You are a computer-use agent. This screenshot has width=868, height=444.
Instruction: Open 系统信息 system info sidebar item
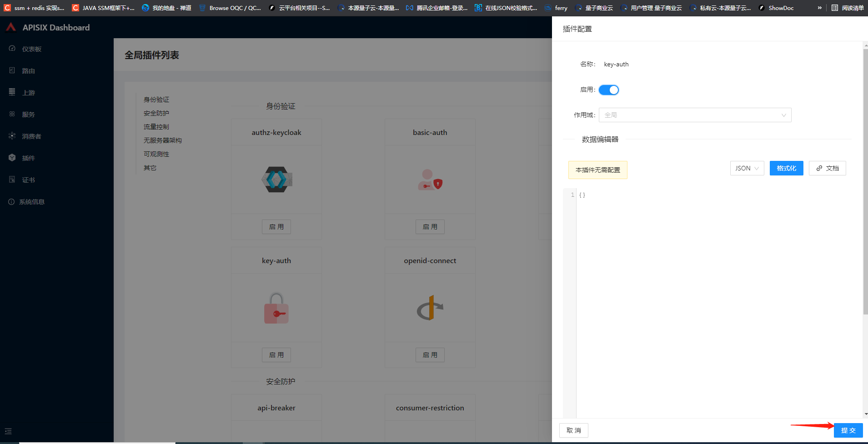[x=32, y=202]
